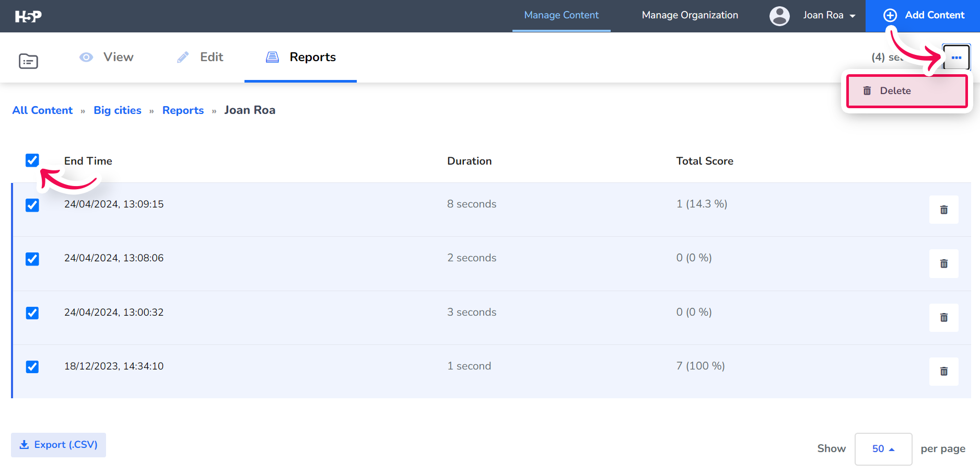Uncheck the 24/04/2024, 13:08:06 row
This screenshot has height=473, width=980.
click(x=32, y=259)
